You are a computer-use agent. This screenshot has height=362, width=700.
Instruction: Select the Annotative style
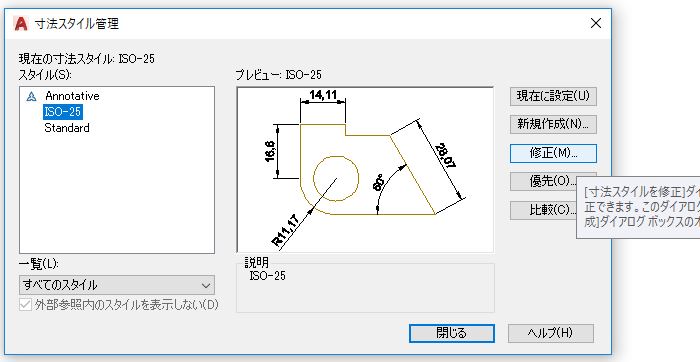[x=72, y=96]
